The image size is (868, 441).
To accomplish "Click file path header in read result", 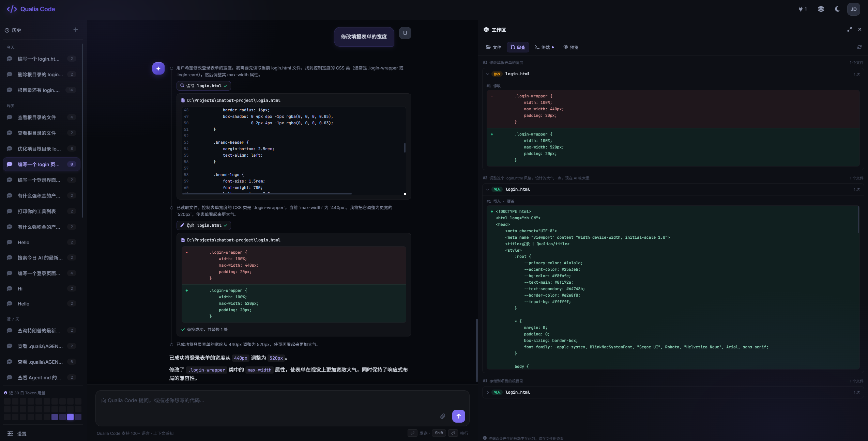I will click(234, 100).
